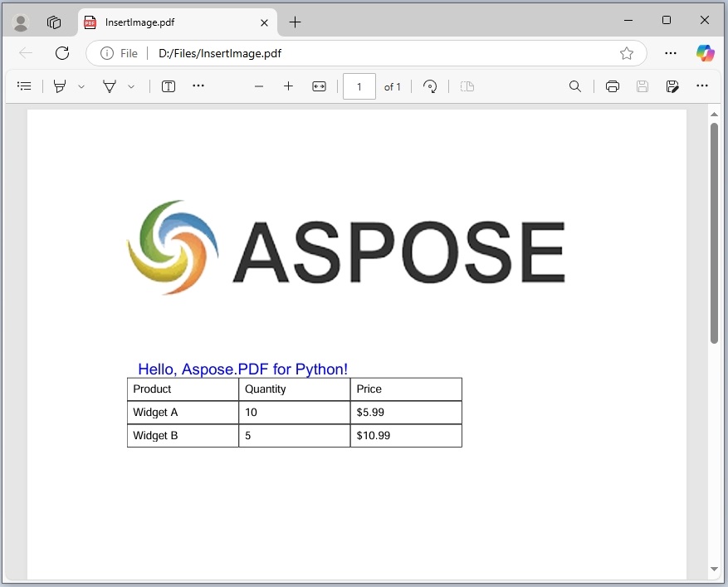Viewport: 728px width, 587px height.
Task: Rotate the PDF page
Action: (430, 86)
